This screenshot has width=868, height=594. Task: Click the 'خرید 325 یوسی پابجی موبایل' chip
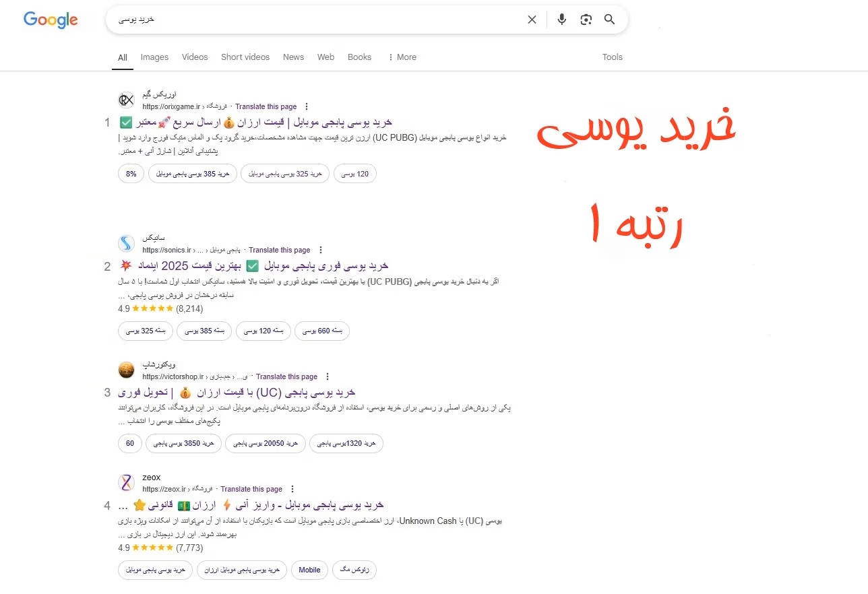click(285, 174)
